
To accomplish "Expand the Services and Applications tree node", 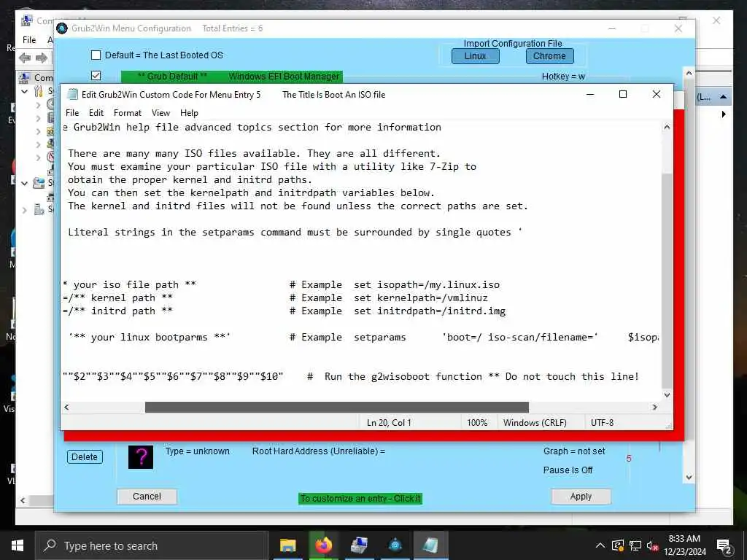I will [x=25, y=209].
